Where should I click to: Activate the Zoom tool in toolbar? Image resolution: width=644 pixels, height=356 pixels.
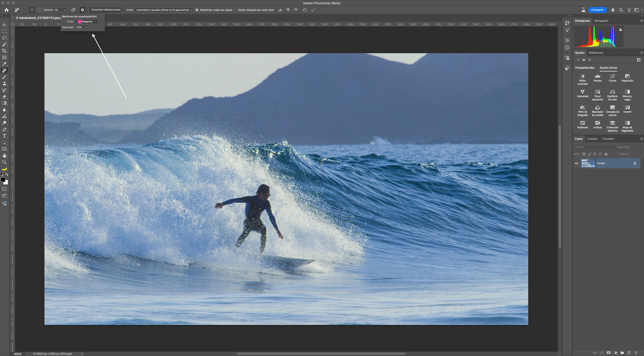(4, 162)
